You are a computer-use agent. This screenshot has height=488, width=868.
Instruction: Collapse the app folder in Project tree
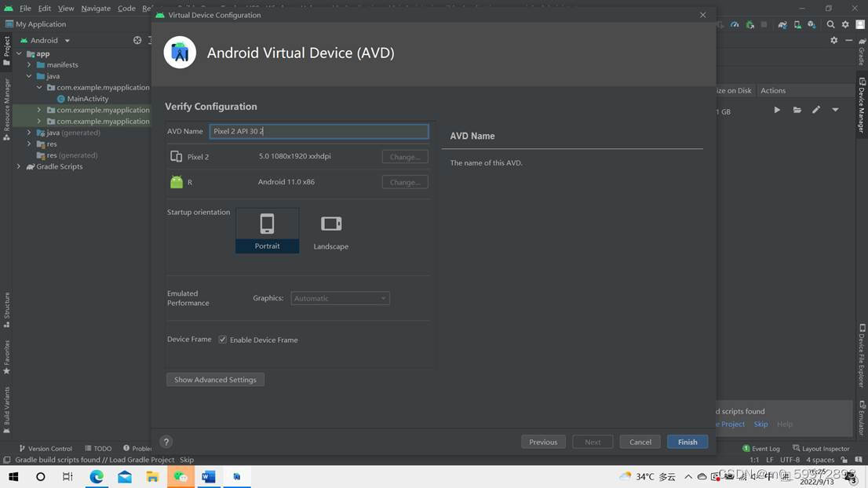point(18,53)
